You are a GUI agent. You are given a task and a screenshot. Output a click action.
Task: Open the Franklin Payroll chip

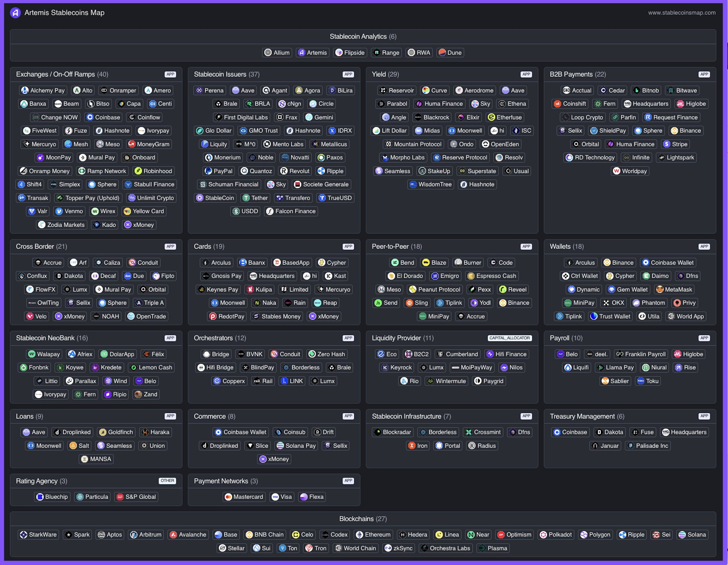pos(641,354)
